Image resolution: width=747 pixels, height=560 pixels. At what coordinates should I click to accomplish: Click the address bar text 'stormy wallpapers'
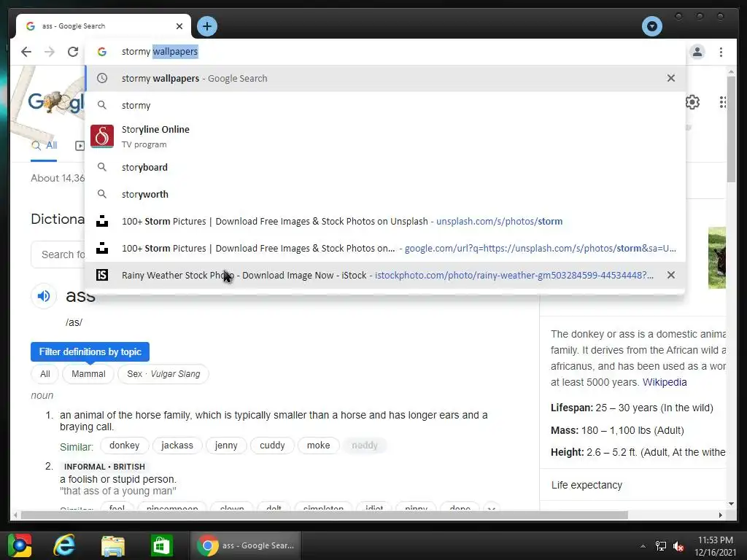pyautogui.click(x=160, y=52)
